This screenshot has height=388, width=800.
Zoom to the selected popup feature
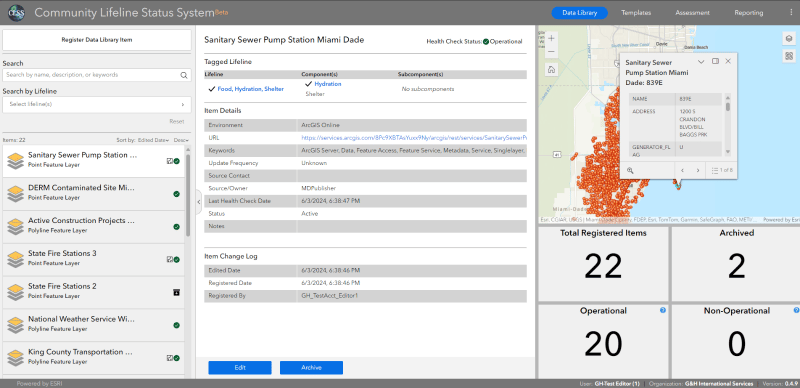pos(630,171)
